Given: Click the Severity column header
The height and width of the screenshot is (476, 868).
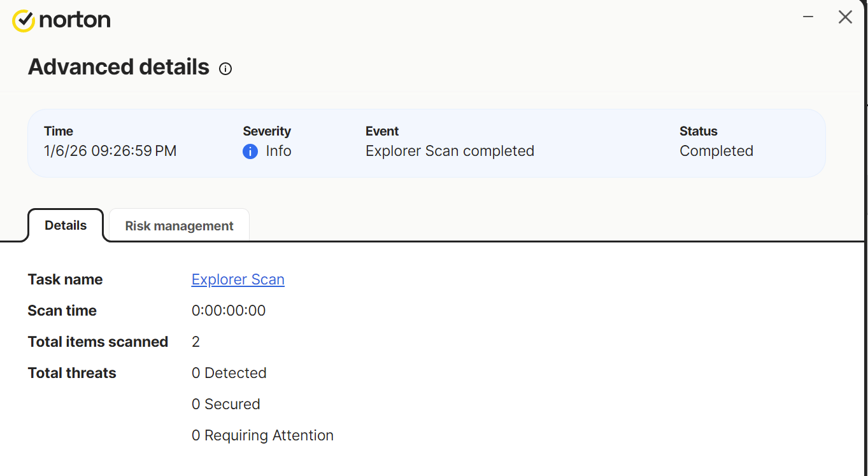Looking at the screenshot, I should tap(266, 131).
